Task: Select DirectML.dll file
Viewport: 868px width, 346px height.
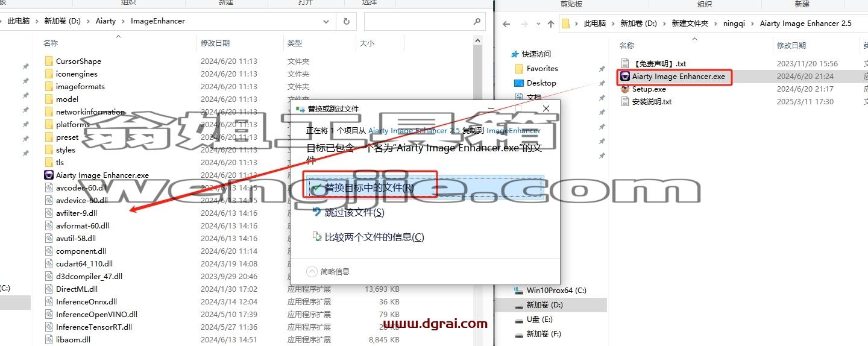Action: tap(77, 289)
